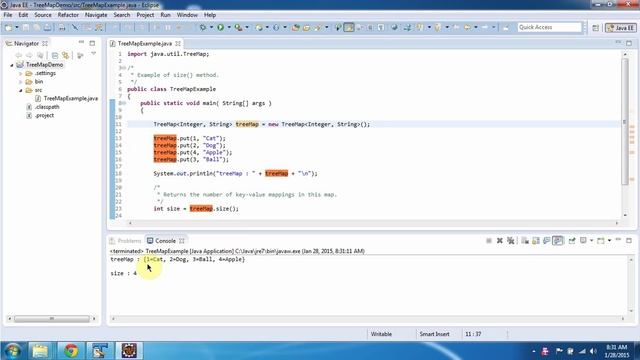This screenshot has width=640, height=360.
Task: Click Collapse All icon in Navigator toolbar
Action: click(x=55, y=55)
